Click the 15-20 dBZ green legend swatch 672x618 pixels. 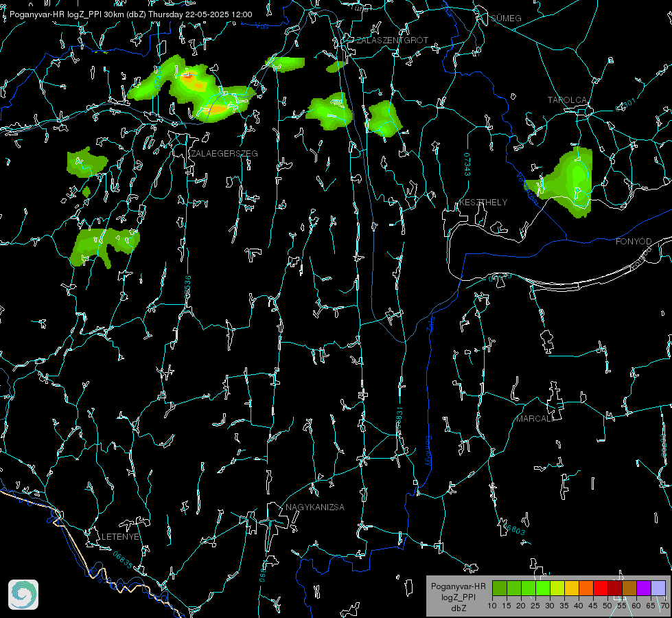coord(514,588)
